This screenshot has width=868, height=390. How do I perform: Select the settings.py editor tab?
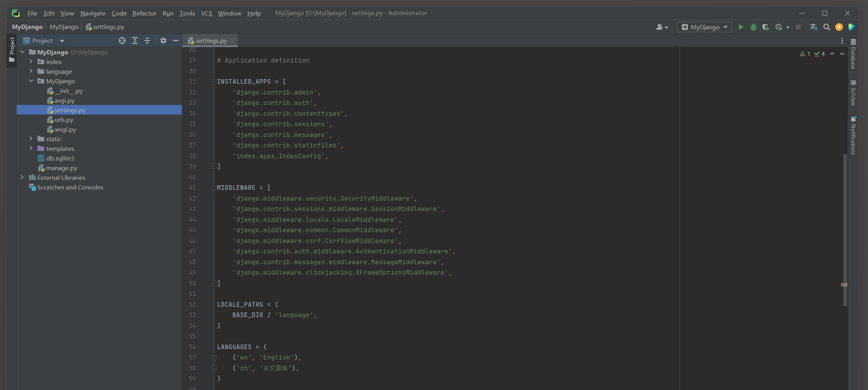point(210,41)
